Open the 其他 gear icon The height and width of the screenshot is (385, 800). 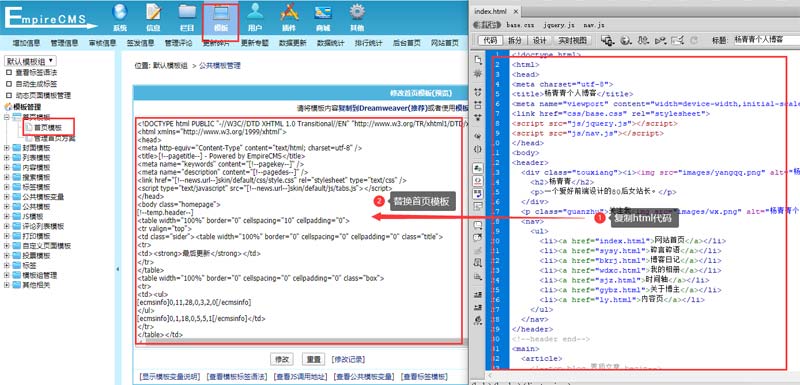[x=357, y=17]
